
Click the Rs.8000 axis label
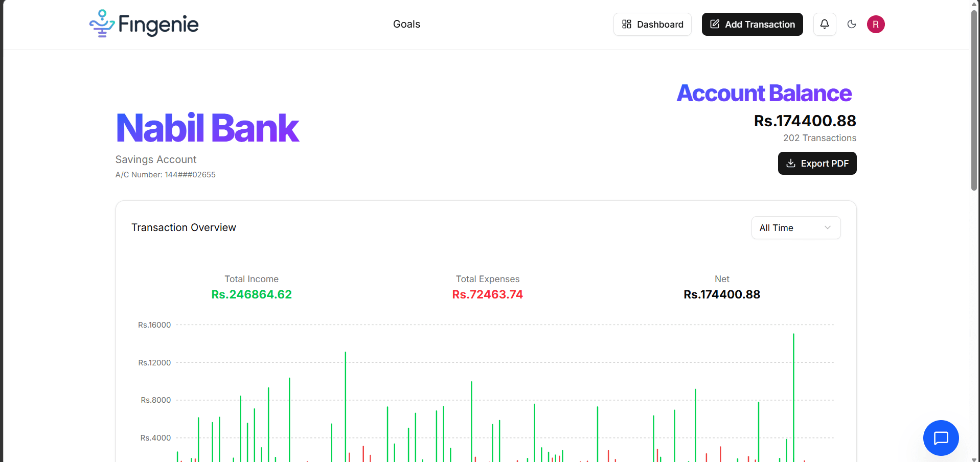click(x=156, y=400)
